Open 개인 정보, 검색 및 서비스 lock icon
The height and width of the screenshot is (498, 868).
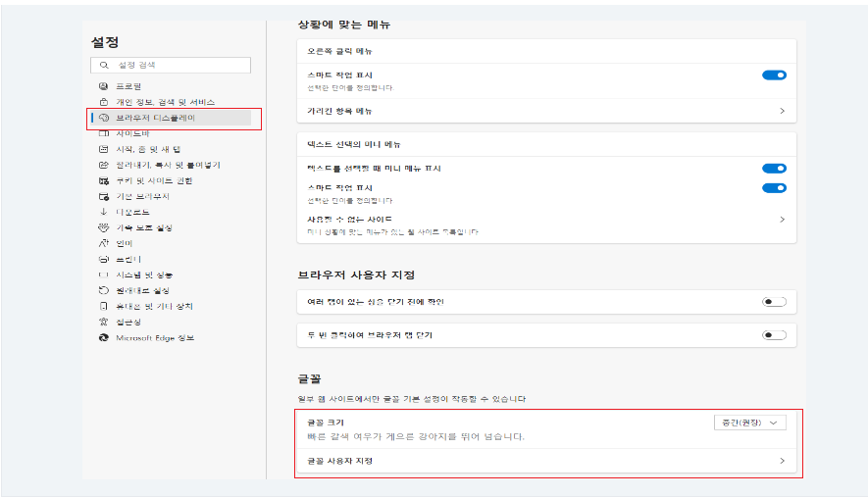click(103, 102)
